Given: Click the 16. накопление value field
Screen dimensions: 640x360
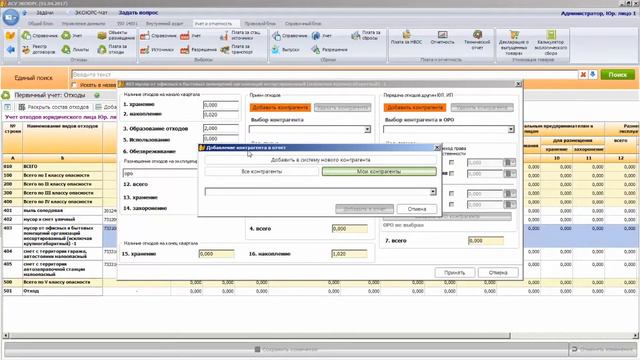Looking at the screenshot, I should coord(349,254).
